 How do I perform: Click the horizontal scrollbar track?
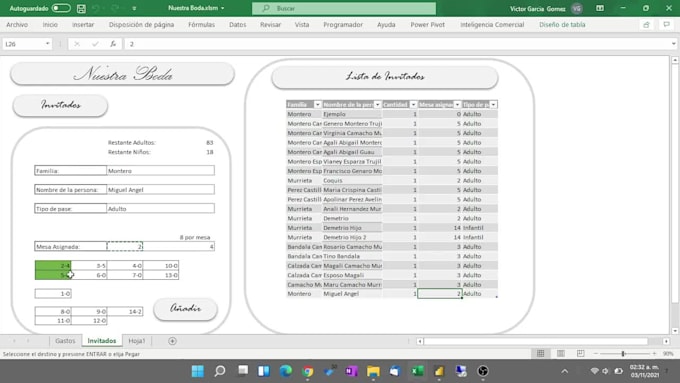click(536, 341)
